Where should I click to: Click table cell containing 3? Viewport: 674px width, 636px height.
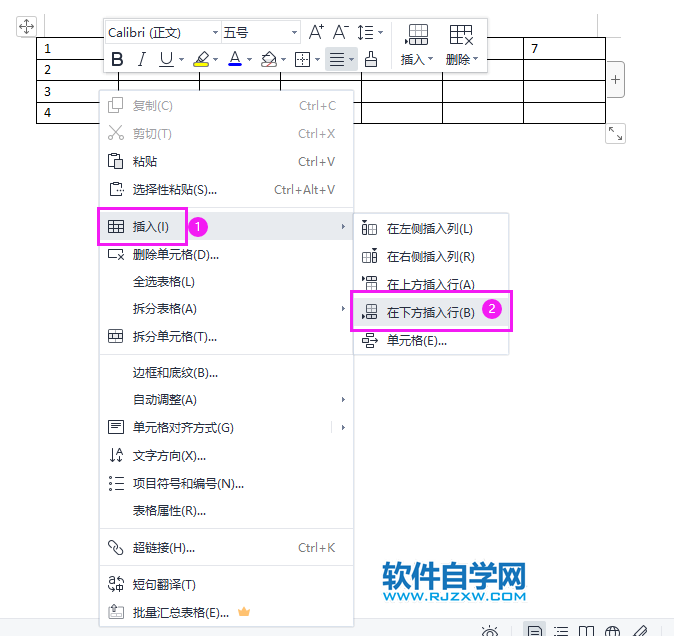(x=68, y=92)
